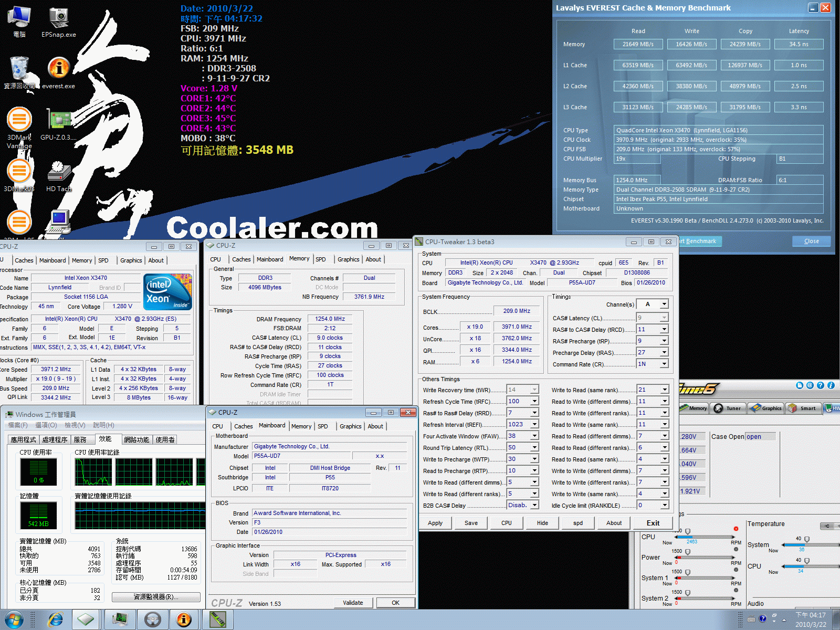Click the spd button in CPU-Tweaker
This screenshot has width=840, height=630.
pos(578,523)
